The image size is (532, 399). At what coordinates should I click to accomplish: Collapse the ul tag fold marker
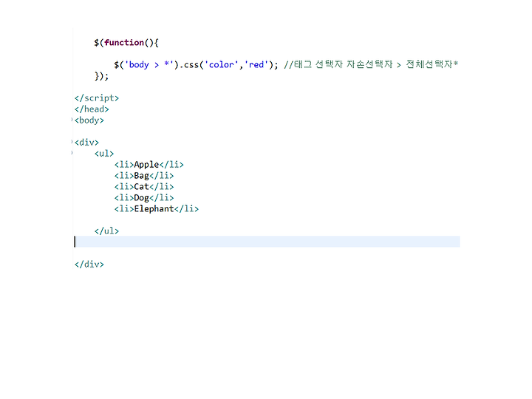click(x=72, y=153)
